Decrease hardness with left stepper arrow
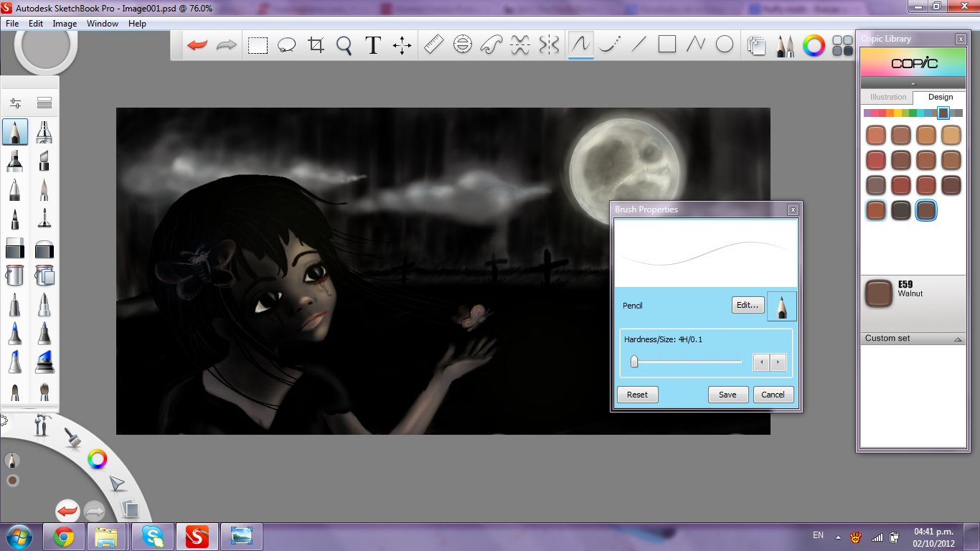980x551 pixels. click(761, 362)
